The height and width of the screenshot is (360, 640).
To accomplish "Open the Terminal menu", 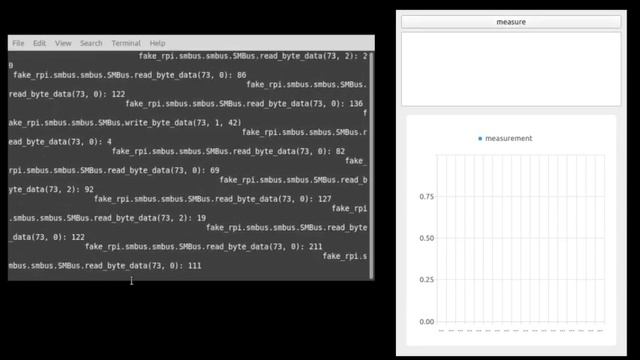I will (x=126, y=43).
